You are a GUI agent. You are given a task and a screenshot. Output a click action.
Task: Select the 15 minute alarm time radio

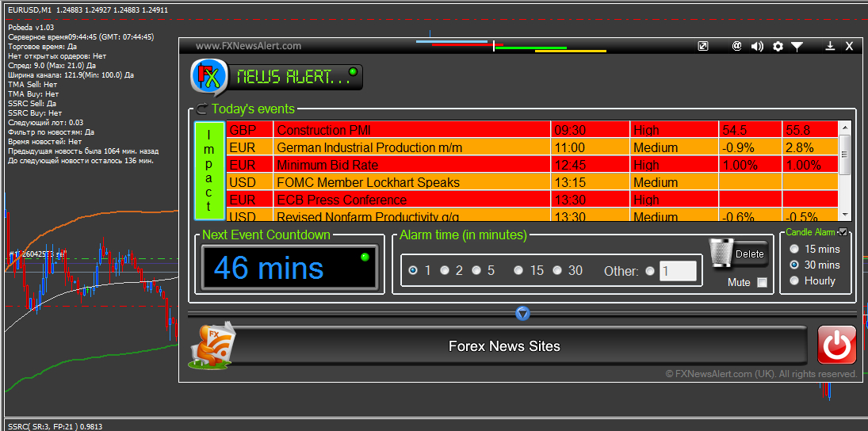point(518,270)
